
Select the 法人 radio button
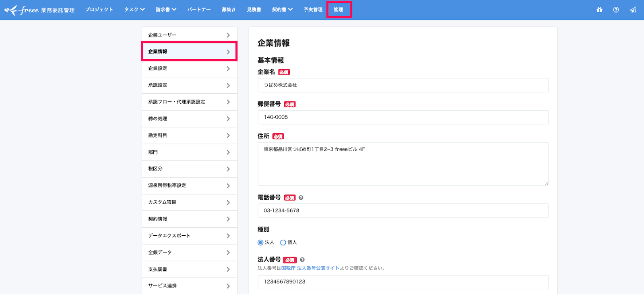260,243
